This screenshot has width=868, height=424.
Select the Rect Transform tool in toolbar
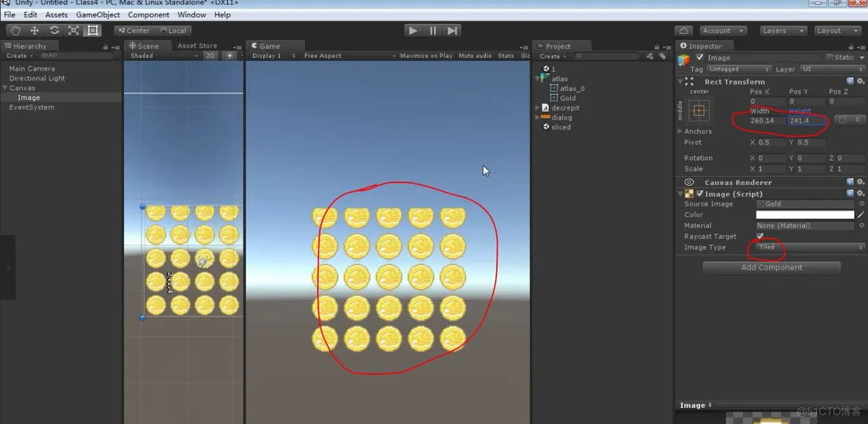tap(92, 31)
